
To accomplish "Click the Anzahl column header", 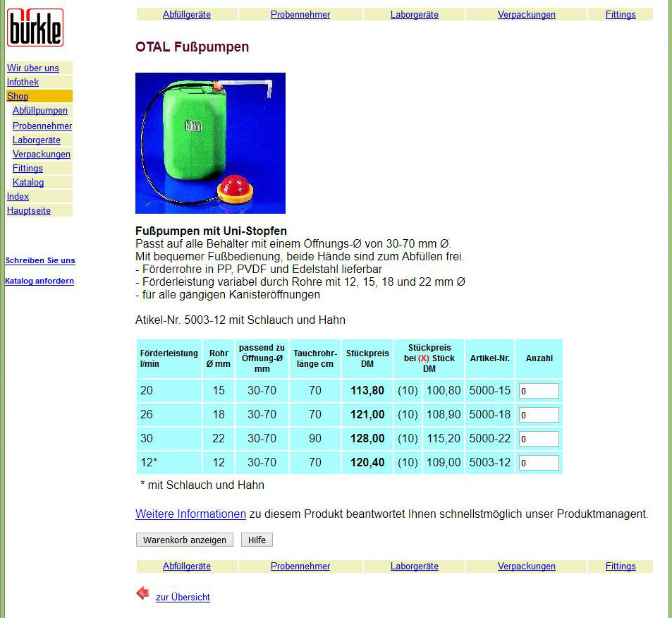I will coord(539,358).
